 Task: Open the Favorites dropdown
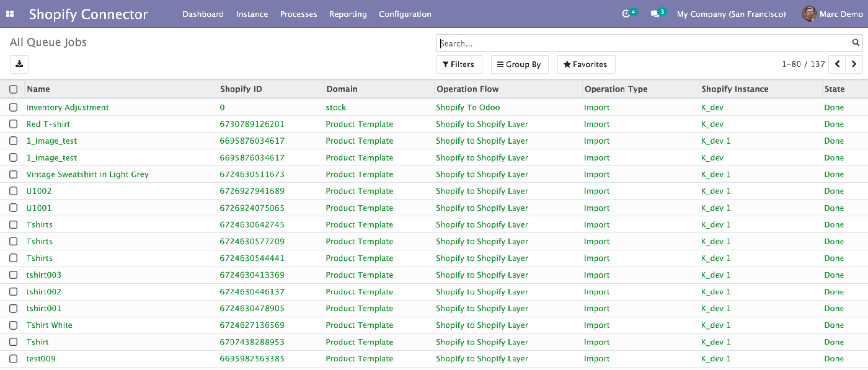(586, 64)
